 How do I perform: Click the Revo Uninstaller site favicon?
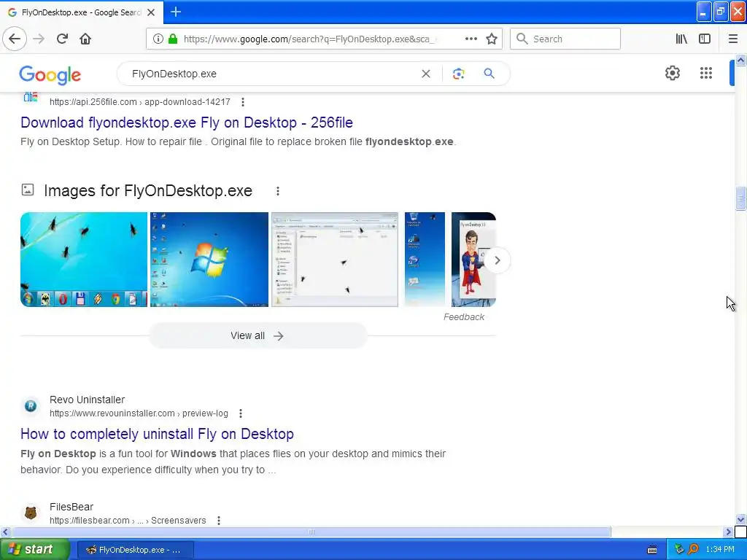(x=31, y=405)
